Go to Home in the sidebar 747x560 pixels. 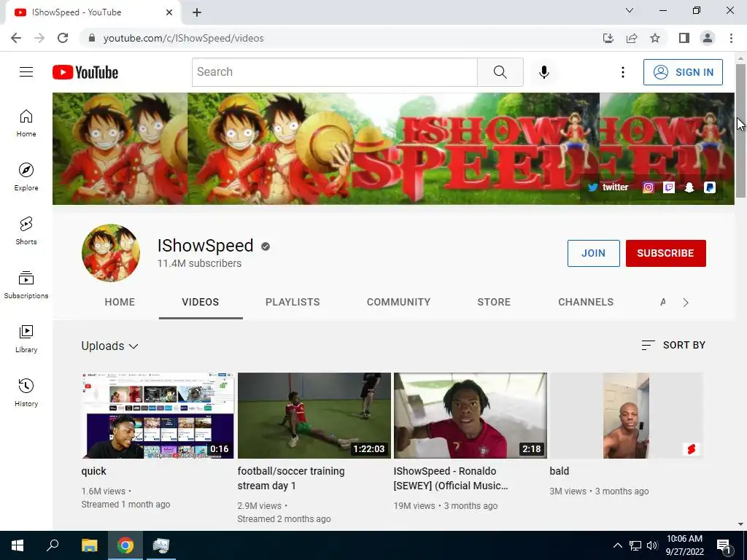[x=26, y=122]
